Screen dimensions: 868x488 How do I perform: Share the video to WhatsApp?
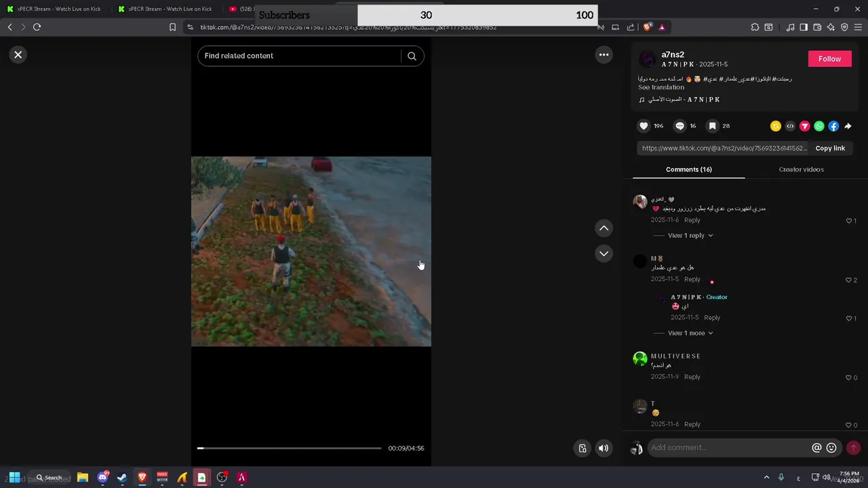point(819,126)
